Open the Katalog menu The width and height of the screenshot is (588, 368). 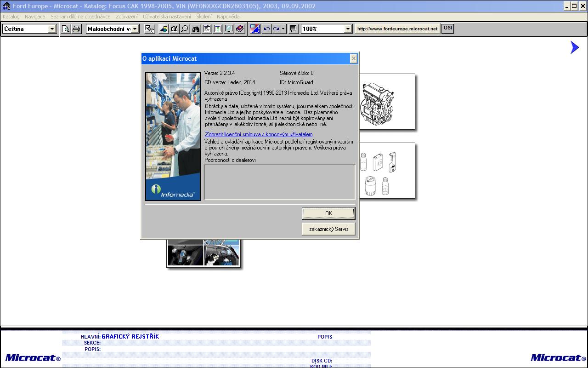[x=11, y=17]
